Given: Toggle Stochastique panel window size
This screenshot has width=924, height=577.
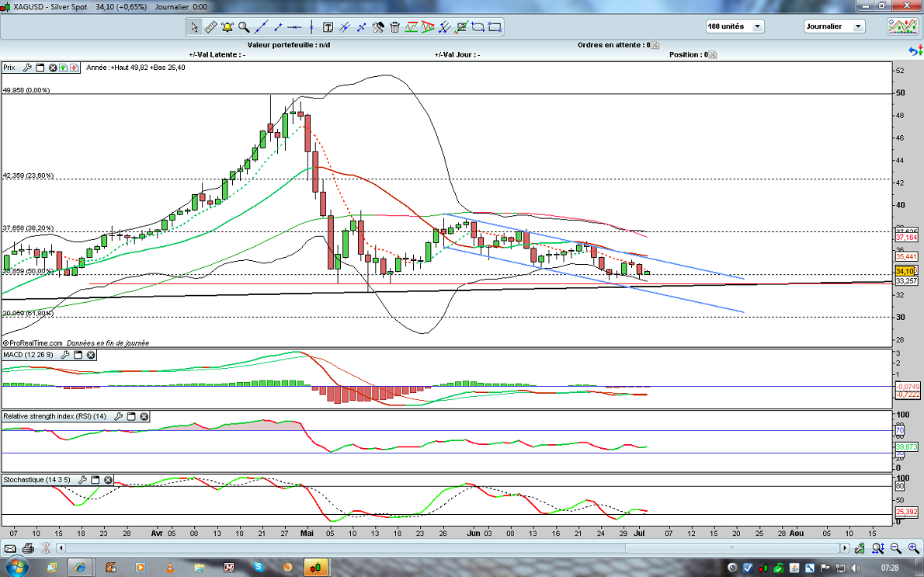Looking at the screenshot, I should click(96, 480).
